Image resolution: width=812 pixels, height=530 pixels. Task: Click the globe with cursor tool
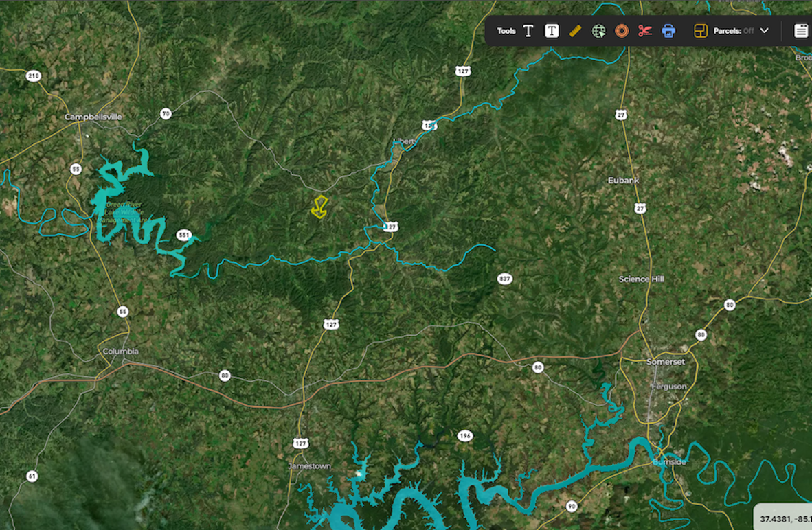tap(598, 31)
